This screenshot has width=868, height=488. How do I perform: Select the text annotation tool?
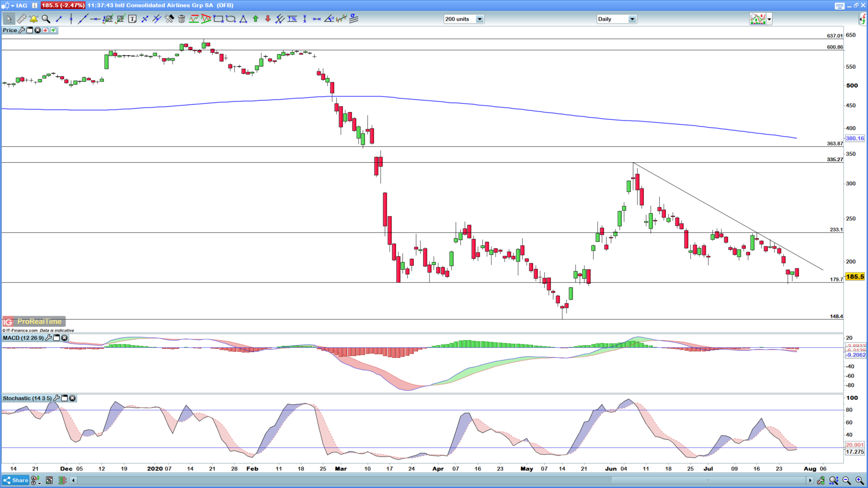[x=132, y=19]
